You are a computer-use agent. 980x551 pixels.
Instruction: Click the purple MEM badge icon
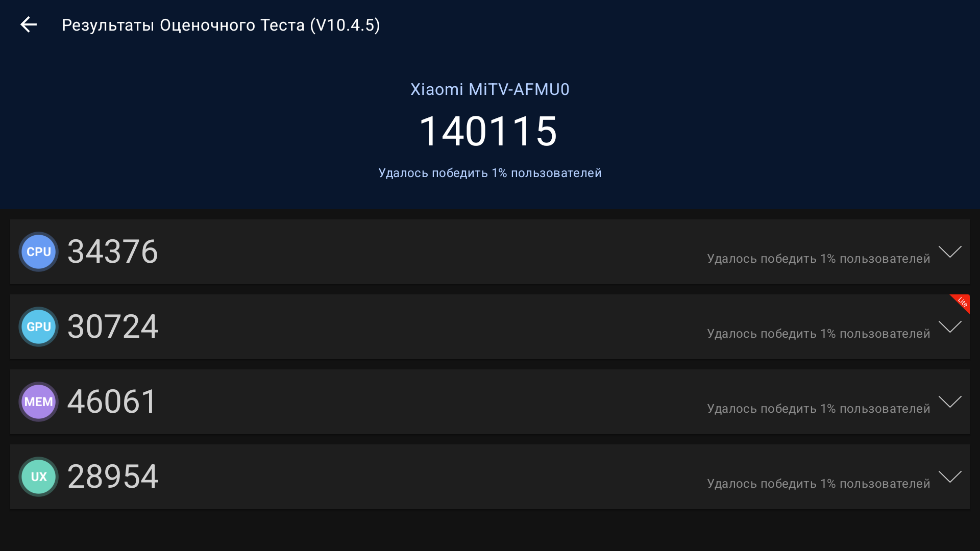(x=39, y=402)
